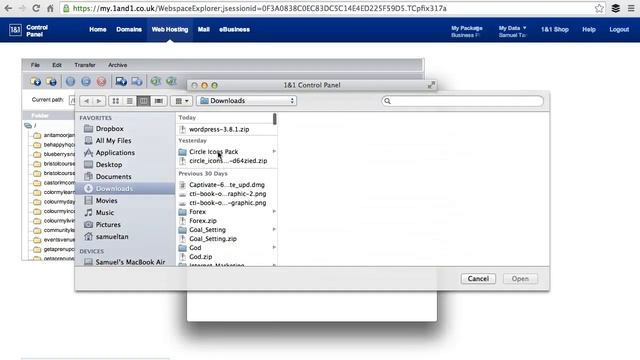
Task: Reload the page with the refresh icon
Action: [36, 8]
